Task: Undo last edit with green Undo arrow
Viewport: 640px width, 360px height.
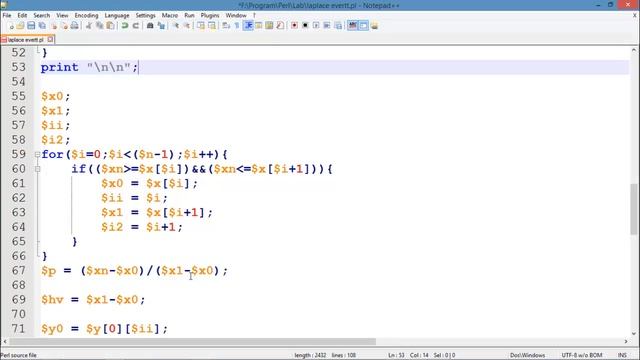Action: click(124, 26)
